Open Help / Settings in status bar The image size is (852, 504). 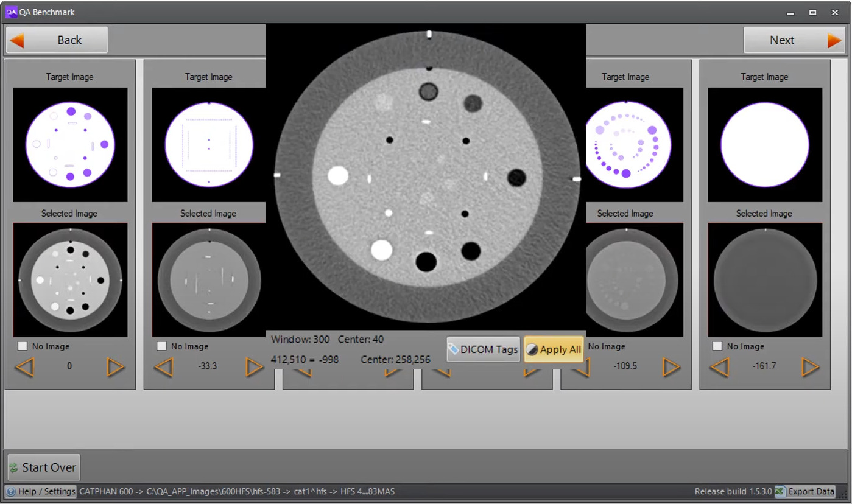point(41,491)
